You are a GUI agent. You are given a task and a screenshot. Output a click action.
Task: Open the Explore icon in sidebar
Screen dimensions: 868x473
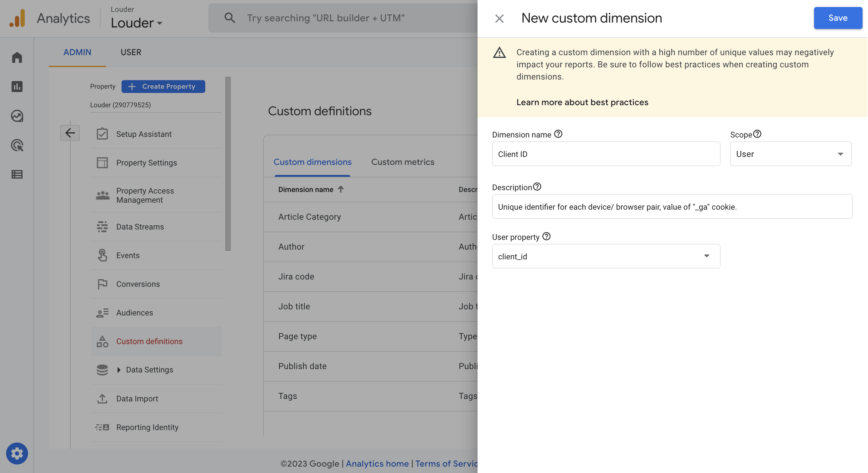click(17, 116)
